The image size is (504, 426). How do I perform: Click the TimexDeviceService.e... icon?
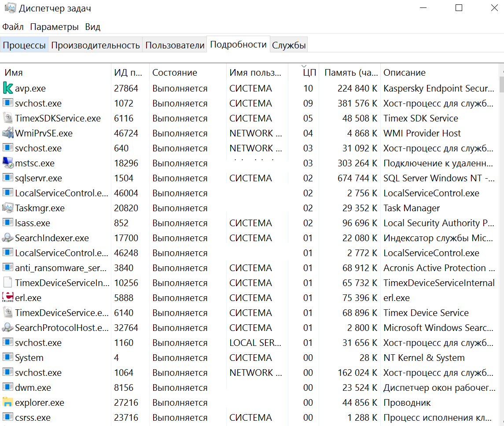[8, 312]
